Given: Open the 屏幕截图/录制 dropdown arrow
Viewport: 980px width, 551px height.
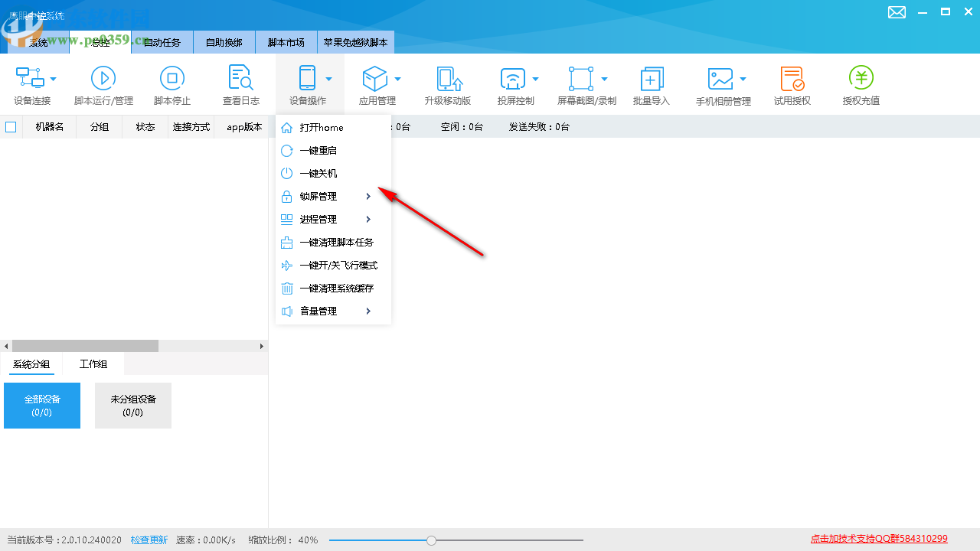Looking at the screenshot, I should pyautogui.click(x=604, y=78).
